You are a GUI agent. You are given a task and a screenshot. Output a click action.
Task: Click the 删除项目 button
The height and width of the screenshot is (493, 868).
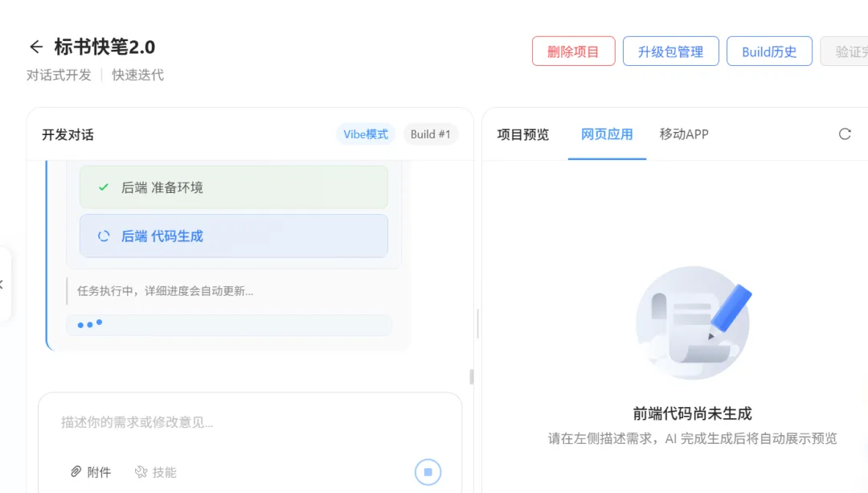coord(574,51)
